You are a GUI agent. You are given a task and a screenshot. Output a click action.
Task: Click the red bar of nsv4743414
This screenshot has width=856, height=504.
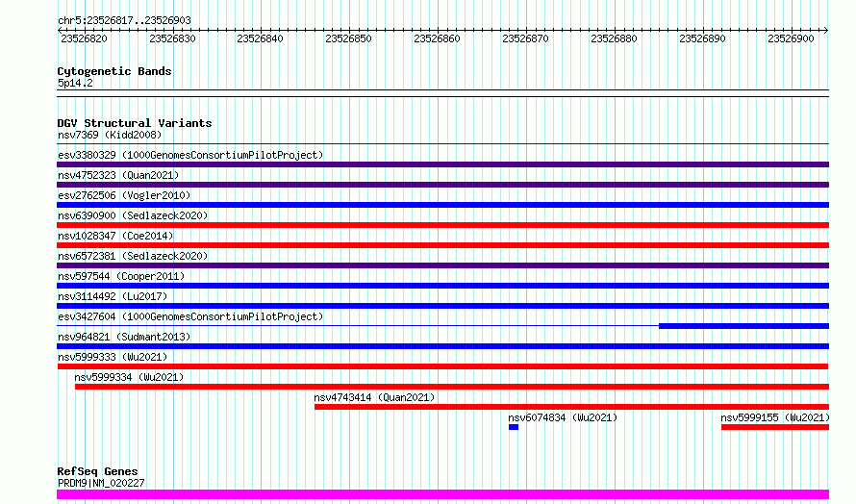click(571, 407)
